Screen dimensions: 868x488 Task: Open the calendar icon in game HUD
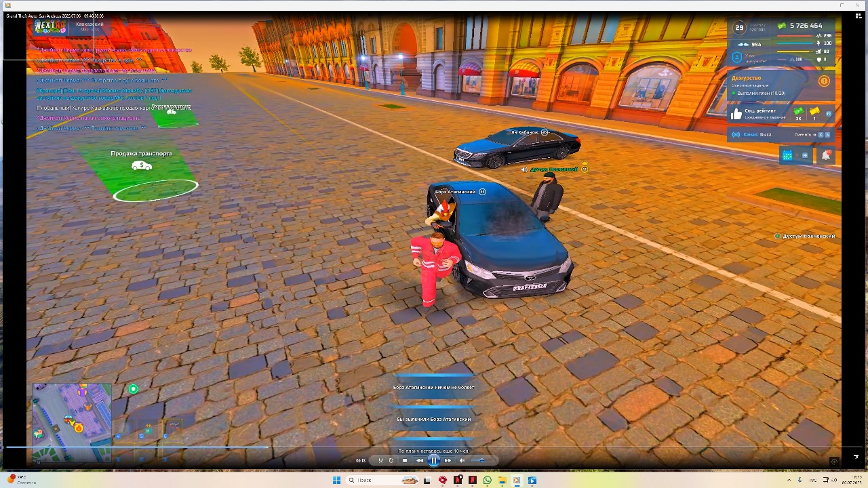[787, 155]
